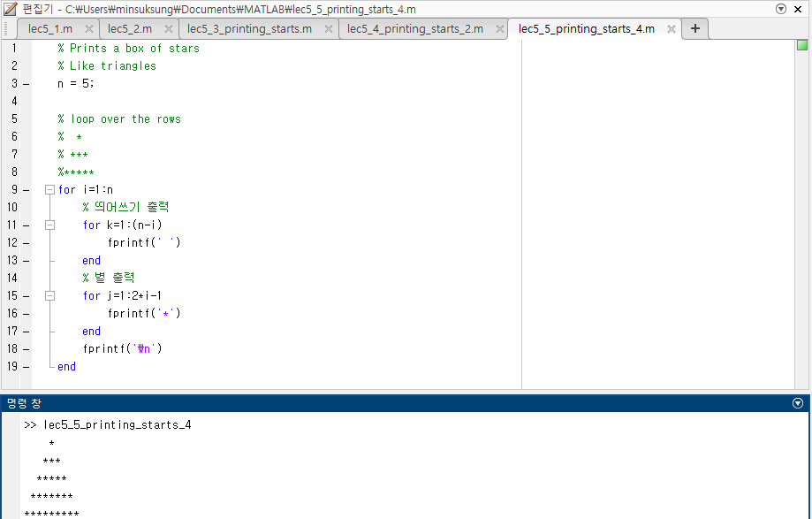Open the lec5_4_printing_starts_2.m tab
812x519 pixels.
[414, 29]
